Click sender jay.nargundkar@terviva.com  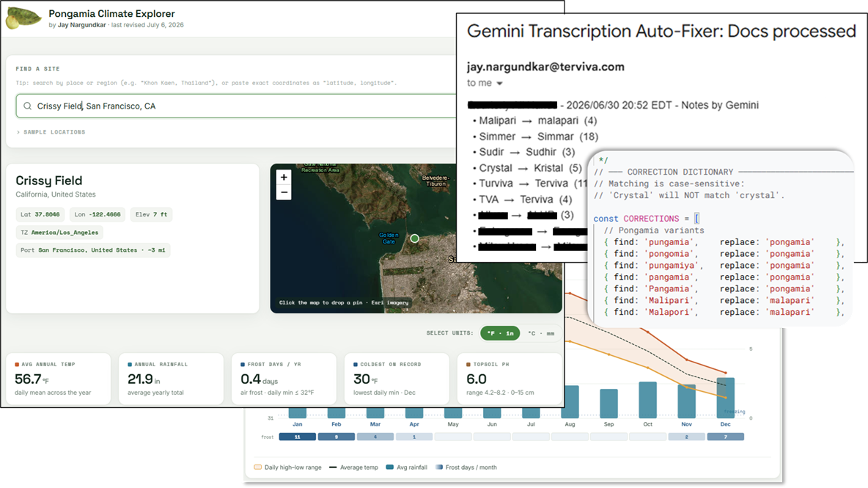point(545,67)
